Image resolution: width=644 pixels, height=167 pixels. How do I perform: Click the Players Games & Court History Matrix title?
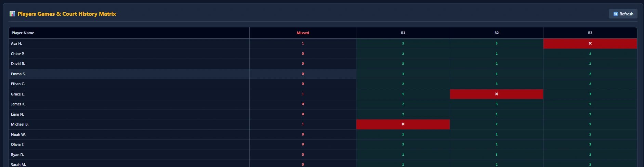67,14
